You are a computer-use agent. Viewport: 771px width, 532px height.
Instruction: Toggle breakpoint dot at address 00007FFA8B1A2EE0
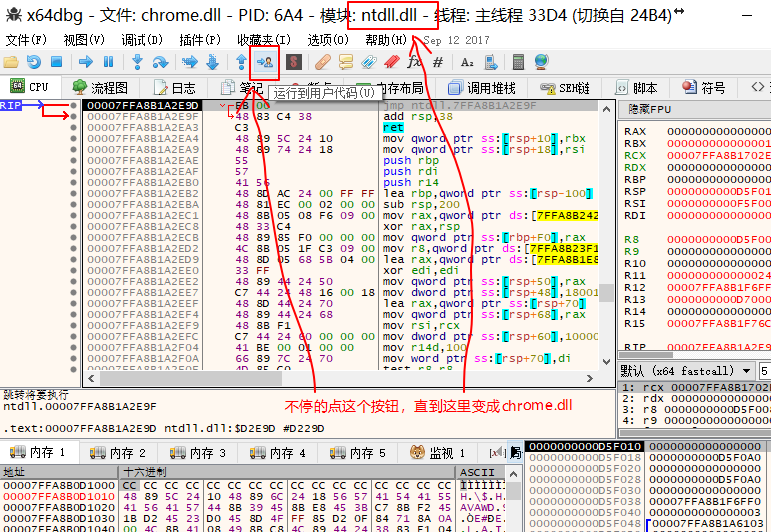[73, 270]
